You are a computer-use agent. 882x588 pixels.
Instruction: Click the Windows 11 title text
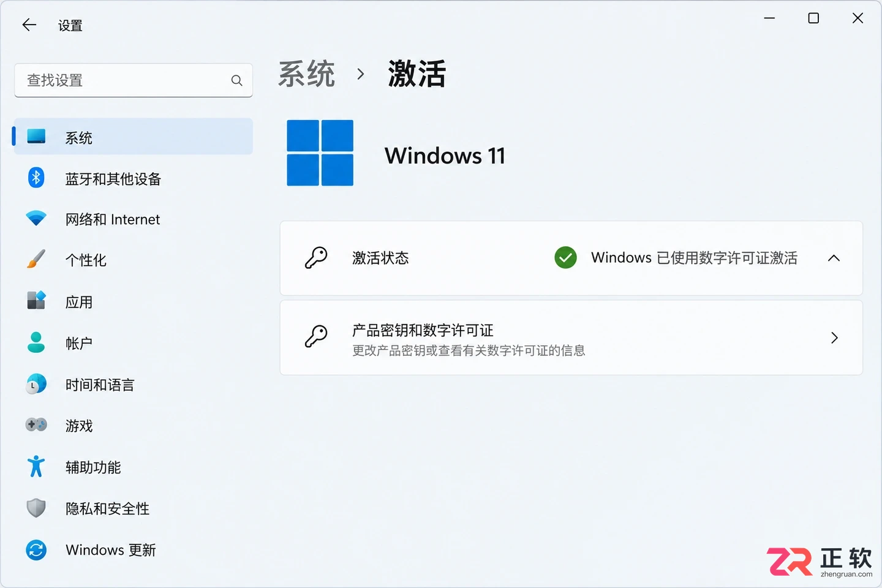[x=445, y=156]
